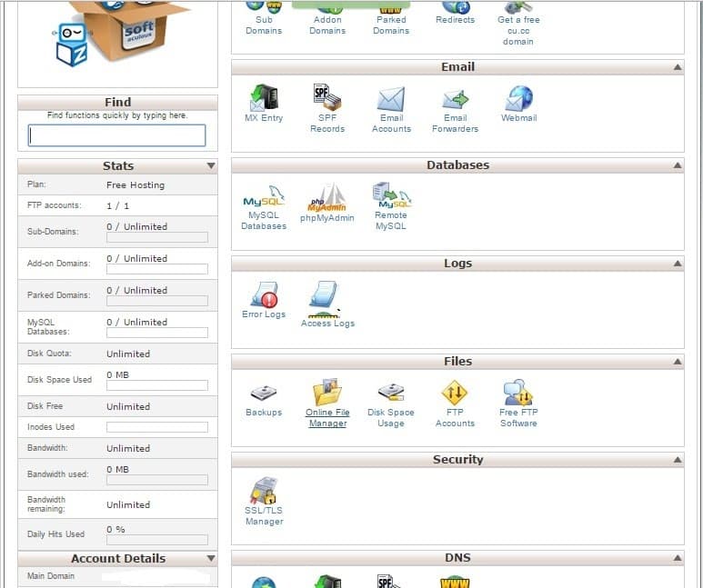The height and width of the screenshot is (588, 703).
Task: Click the "Main Domain" label
Action: pyautogui.click(x=51, y=576)
